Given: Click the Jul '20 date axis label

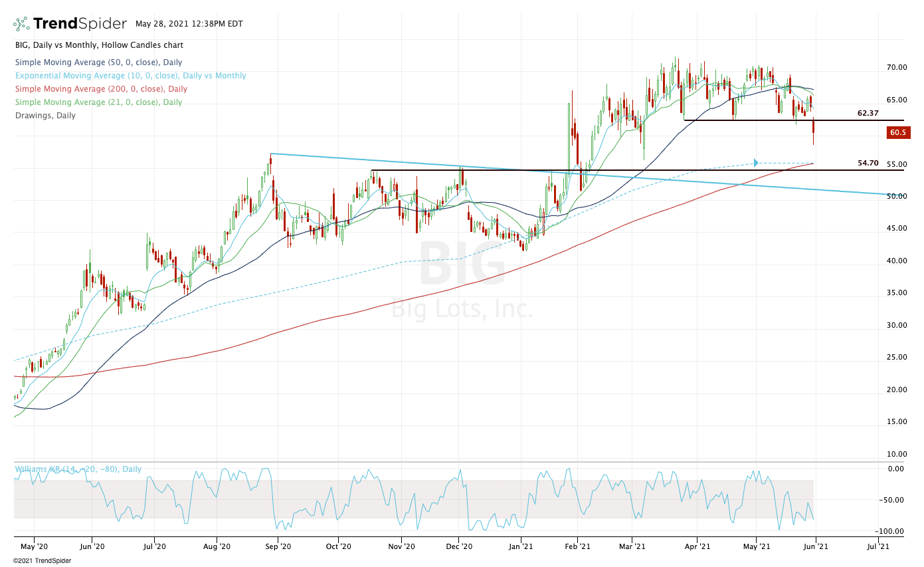Looking at the screenshot, I should click(154, 547).
